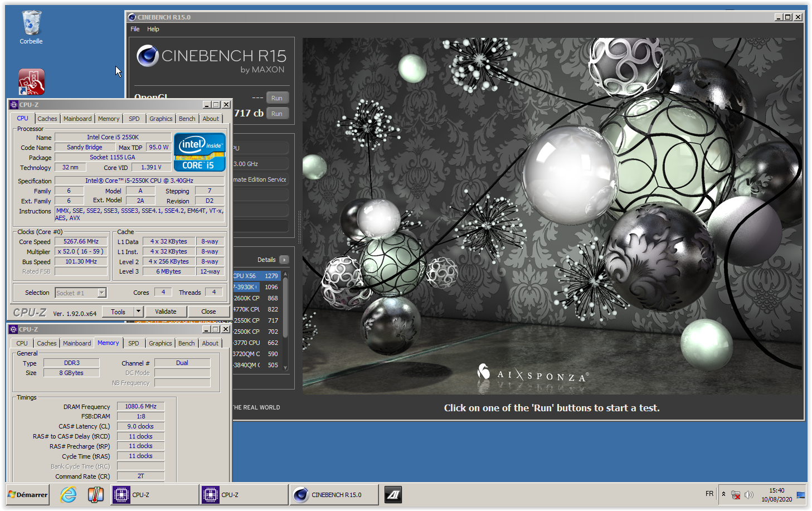Click the network tray icon with red X

coord(736,495)
